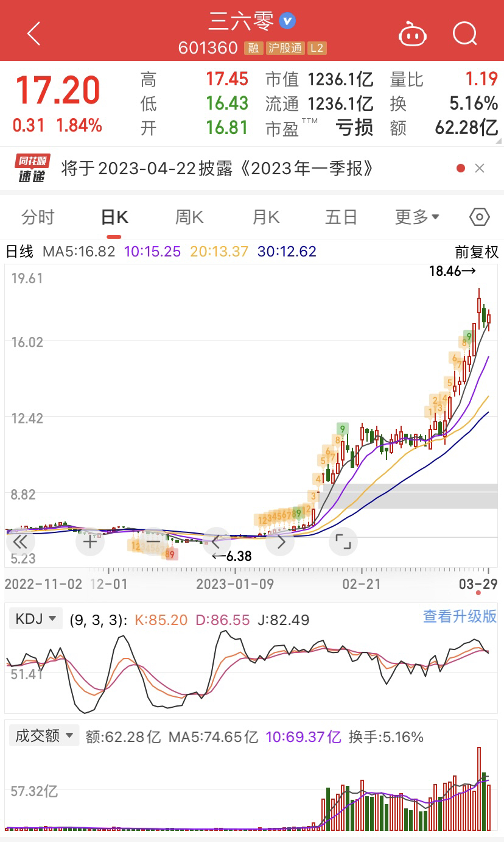This screenshot has height=851, width=504.
Task: Open 查看升级版 link
Action: tap(460, 616)
